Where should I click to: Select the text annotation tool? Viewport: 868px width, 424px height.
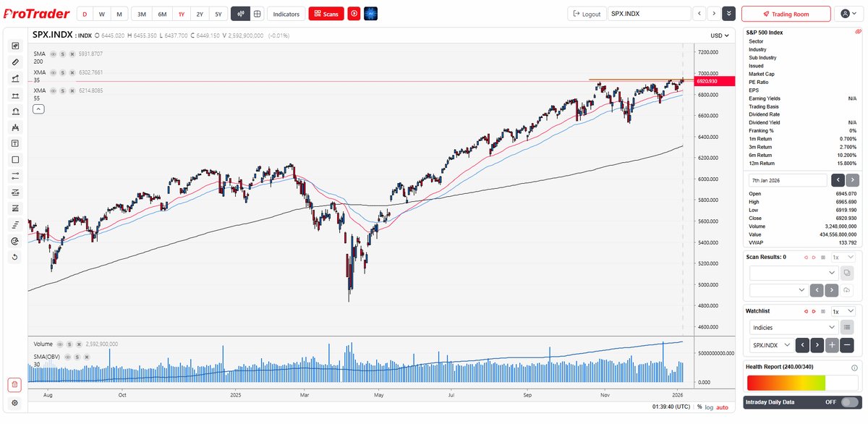pos(15,143)
